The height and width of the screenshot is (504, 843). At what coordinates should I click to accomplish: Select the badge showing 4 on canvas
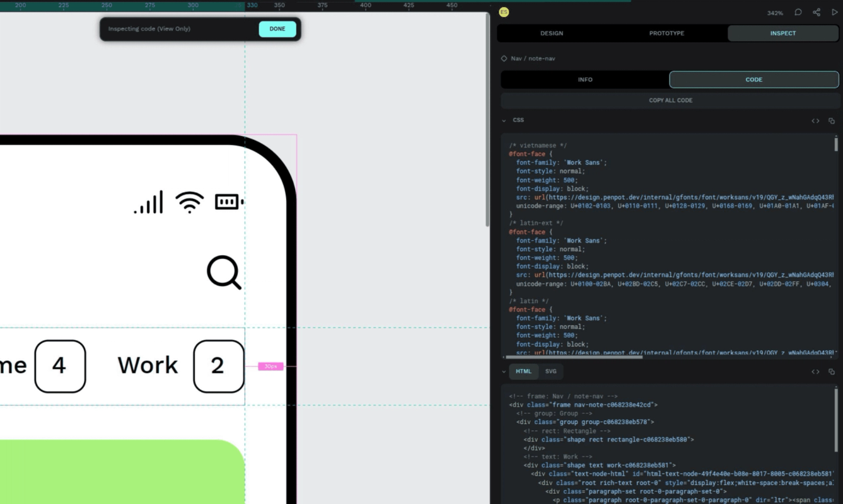(x=60, y=366)
